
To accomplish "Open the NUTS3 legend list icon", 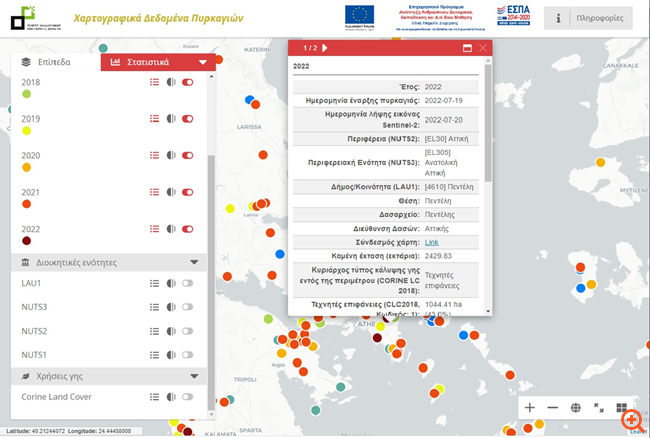I will coord(154,307).
